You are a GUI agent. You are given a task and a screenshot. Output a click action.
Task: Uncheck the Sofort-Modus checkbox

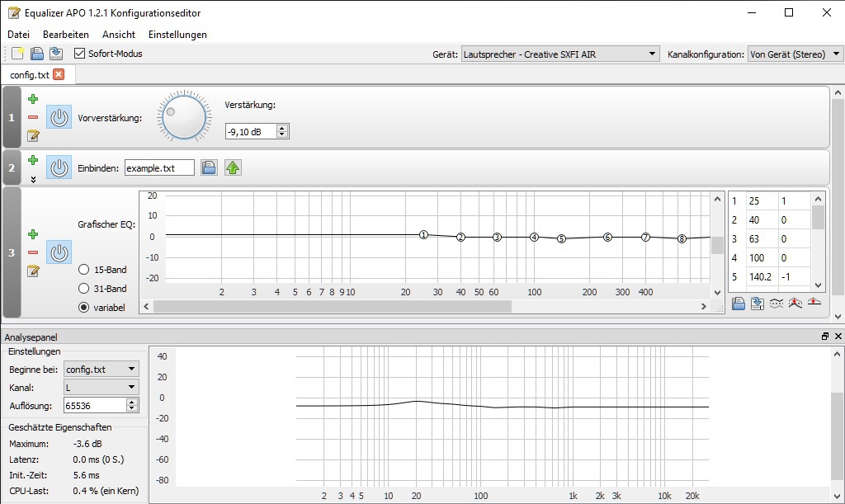click(80, 54)
